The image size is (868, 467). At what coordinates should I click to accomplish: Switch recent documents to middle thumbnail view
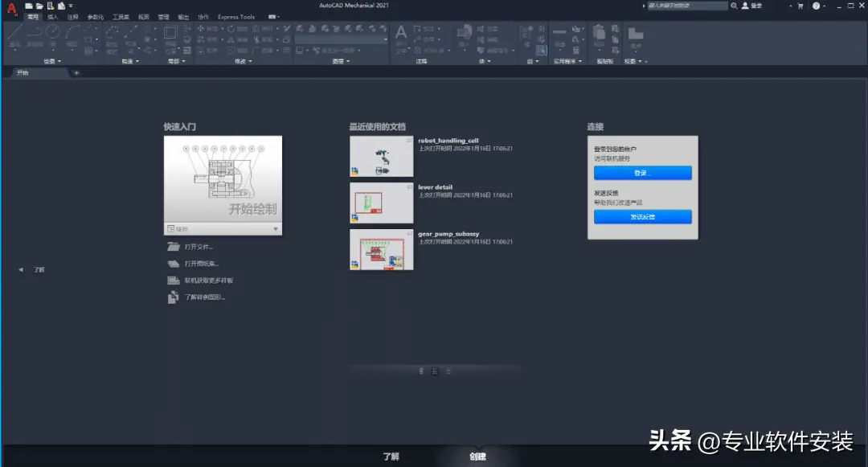(x=435, y=371)
